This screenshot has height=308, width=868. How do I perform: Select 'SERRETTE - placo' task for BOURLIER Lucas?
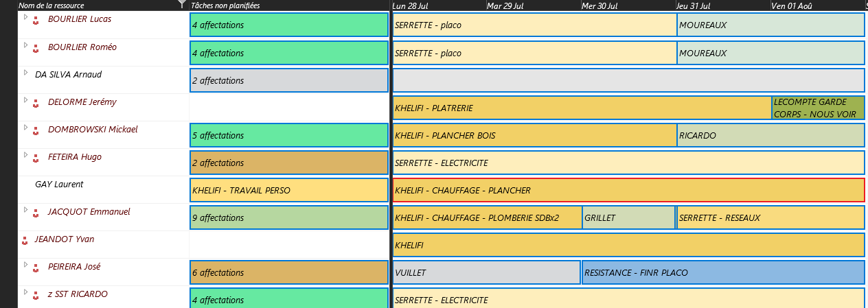(534, 25)
